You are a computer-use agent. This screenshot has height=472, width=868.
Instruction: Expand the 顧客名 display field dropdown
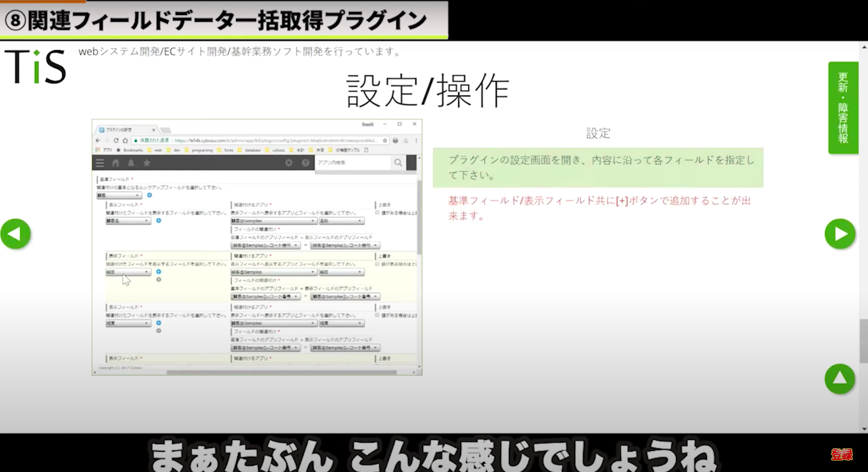coord(128,221)
